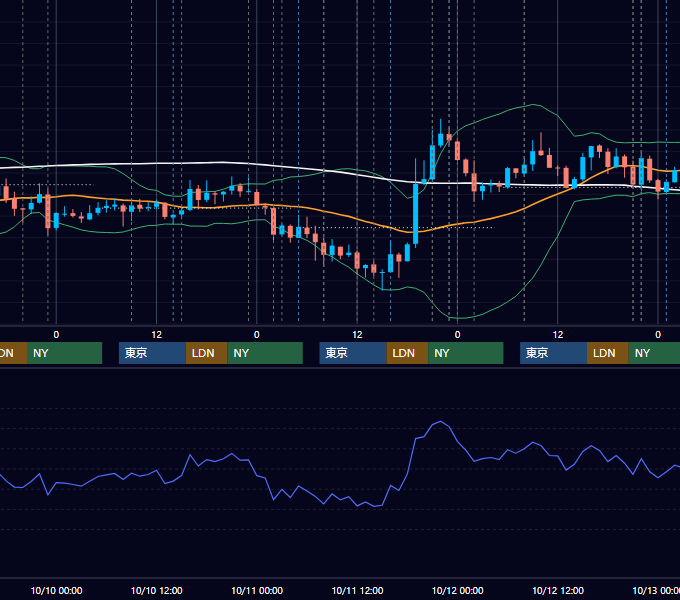Click the upper green Bollinger band peak on 10/12
Screen dimensions: 680x600
(x=533, y=104)
